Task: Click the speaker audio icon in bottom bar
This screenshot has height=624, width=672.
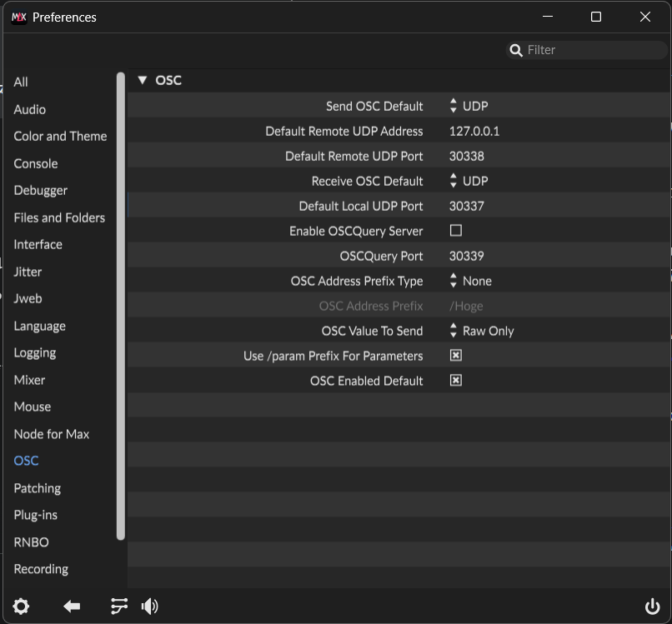Action: (x=149, y=606)
